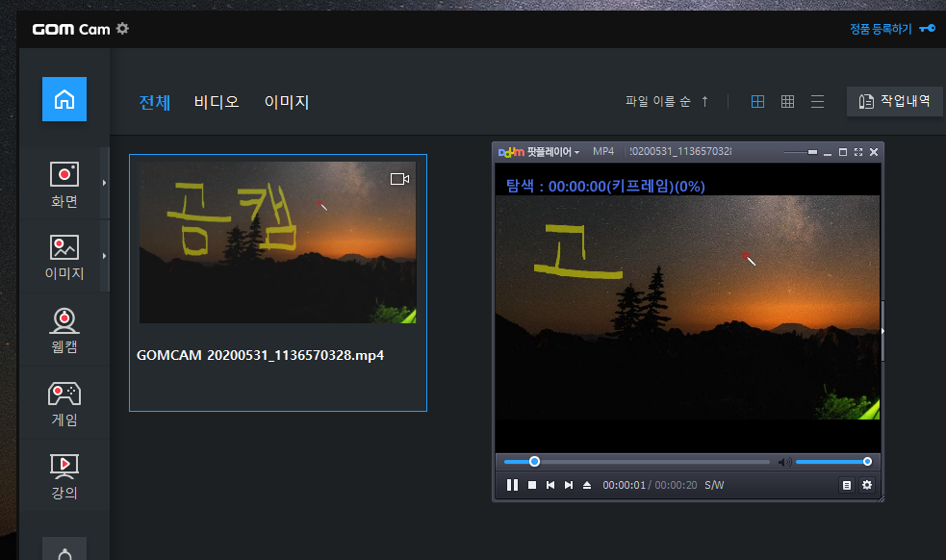Click the PotPlayer title file name
The height and width of the screenshot is (560, 946).
tap(680, 151)
